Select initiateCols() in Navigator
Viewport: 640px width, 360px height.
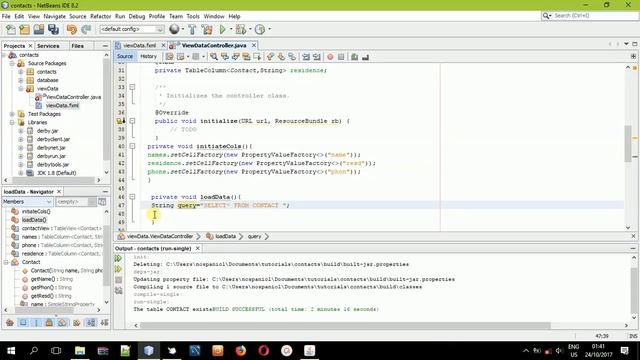pos(36,211)
